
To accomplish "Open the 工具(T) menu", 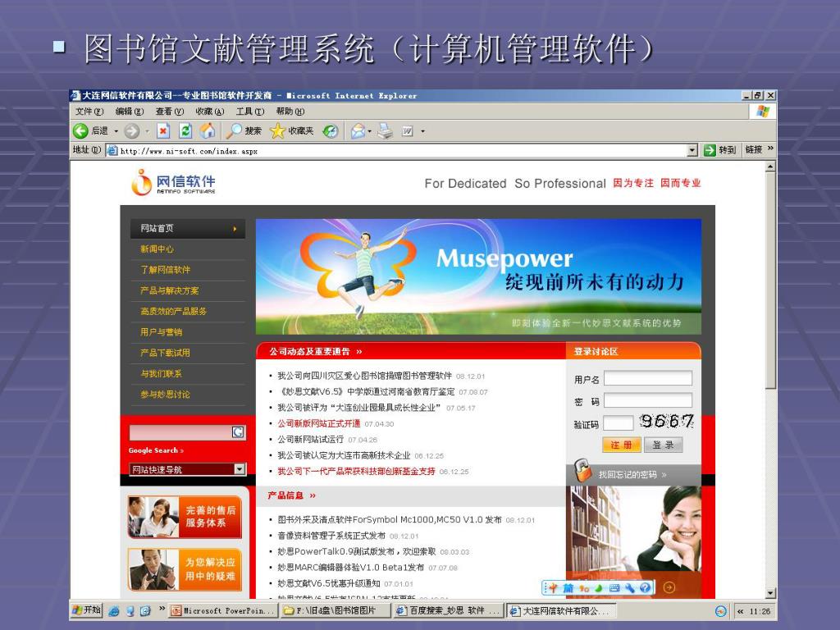I will [x=249, y=112].
